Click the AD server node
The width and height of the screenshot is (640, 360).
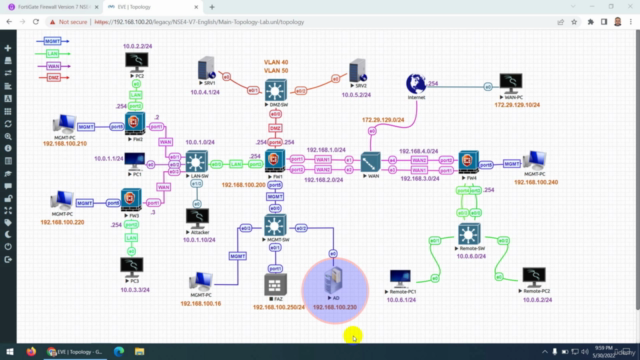pyautogui.click(x=333, y=281)
